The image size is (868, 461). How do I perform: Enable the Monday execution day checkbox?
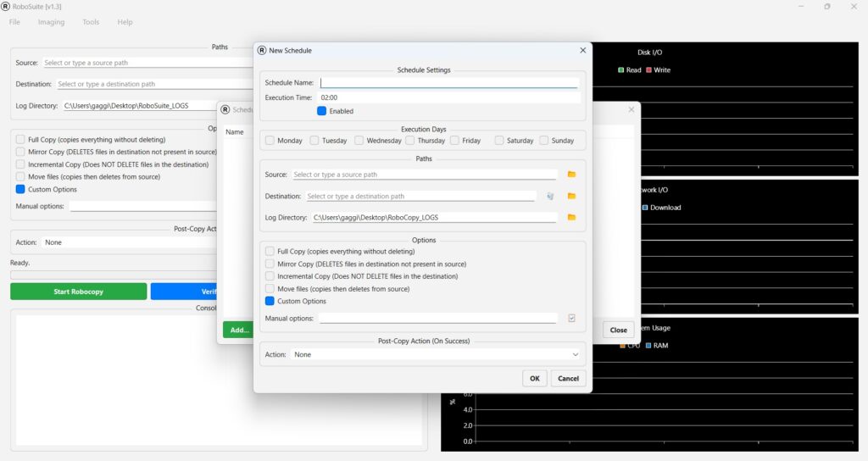(x=270, y=141)
